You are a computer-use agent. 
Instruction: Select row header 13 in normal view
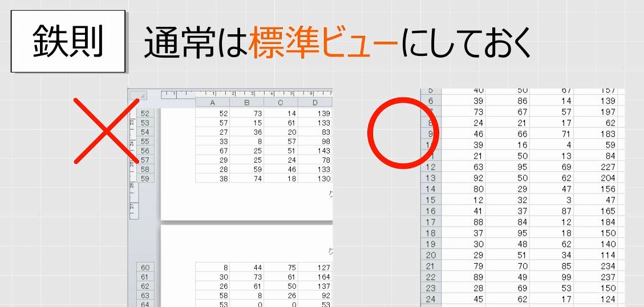coord(431,178)
